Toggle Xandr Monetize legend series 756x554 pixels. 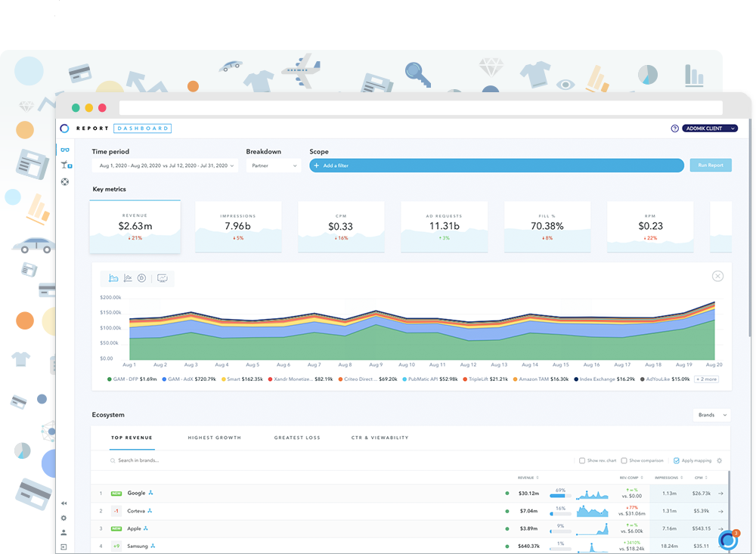[300, 379]
